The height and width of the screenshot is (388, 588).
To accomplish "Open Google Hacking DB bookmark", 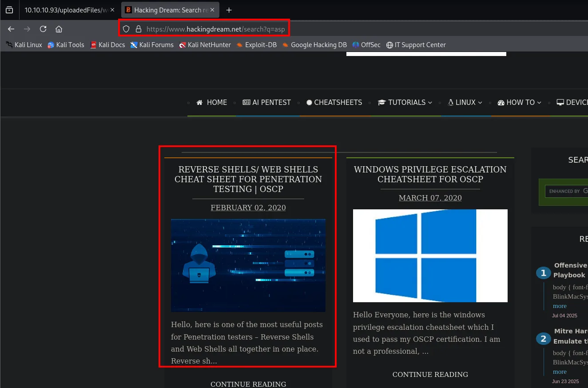I will coord(314,44).
